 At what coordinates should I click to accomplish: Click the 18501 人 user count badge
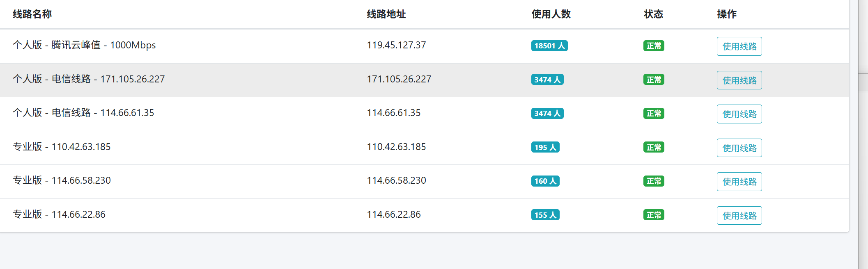549,46
